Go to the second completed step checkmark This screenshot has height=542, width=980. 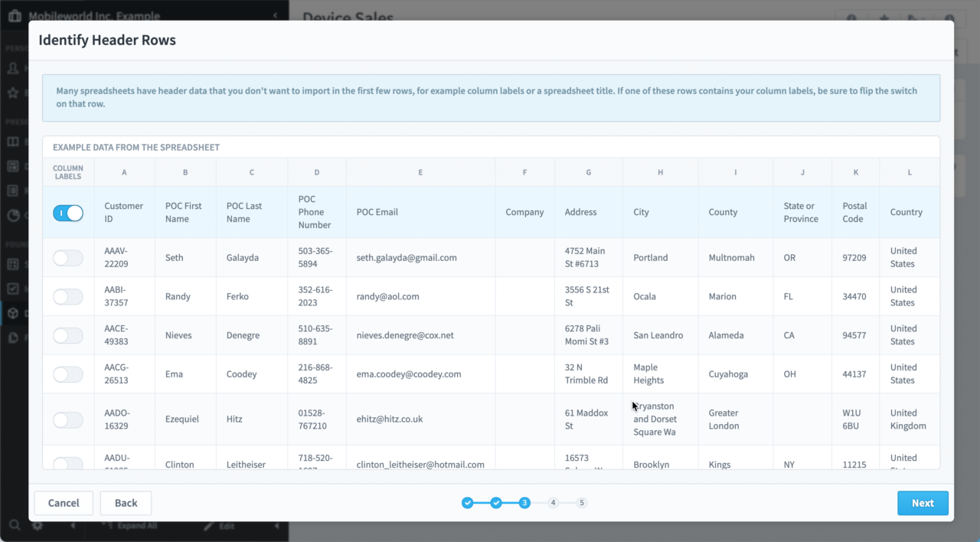pos(496,503)
